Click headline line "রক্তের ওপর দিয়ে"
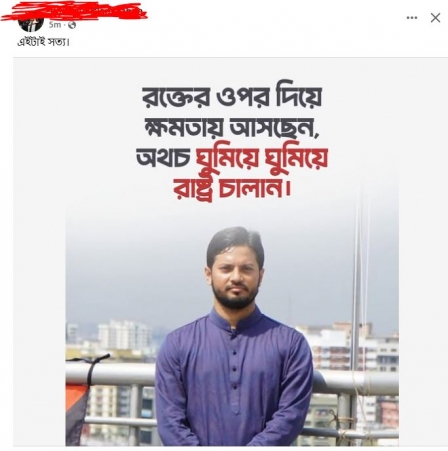448x451 pixels. [232, 97]
